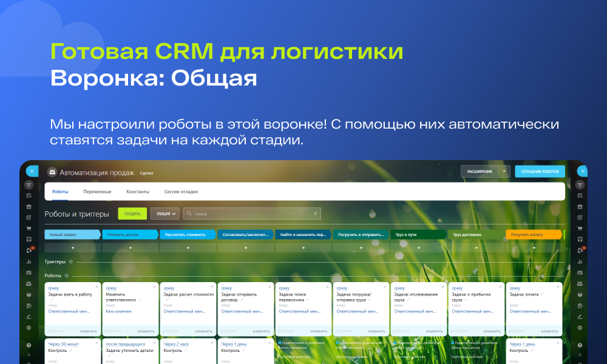Open 'после предыдущего' delay setting
The height and width of the screenshot is (364, 607).
pyautogui.click(x=126, y=344)
